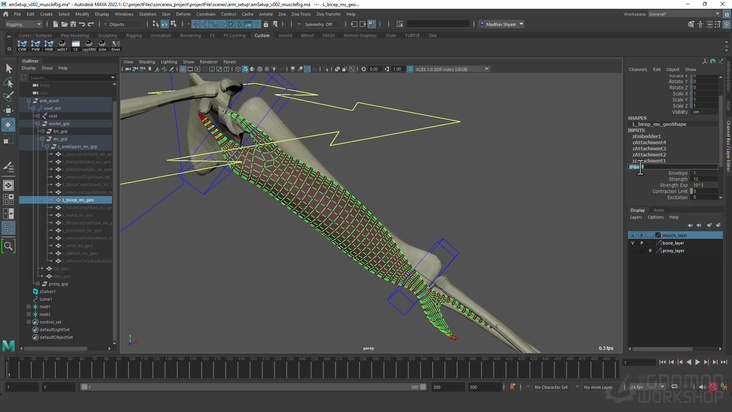This screenshot has height=412, width=732.
Task: Go to start of playback range
Action: click(662, 362)
